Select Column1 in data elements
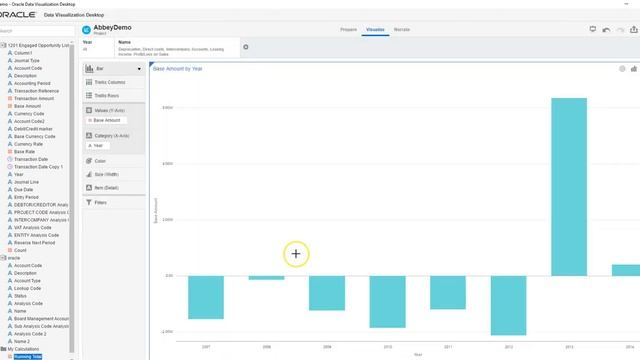 [23, 53]
